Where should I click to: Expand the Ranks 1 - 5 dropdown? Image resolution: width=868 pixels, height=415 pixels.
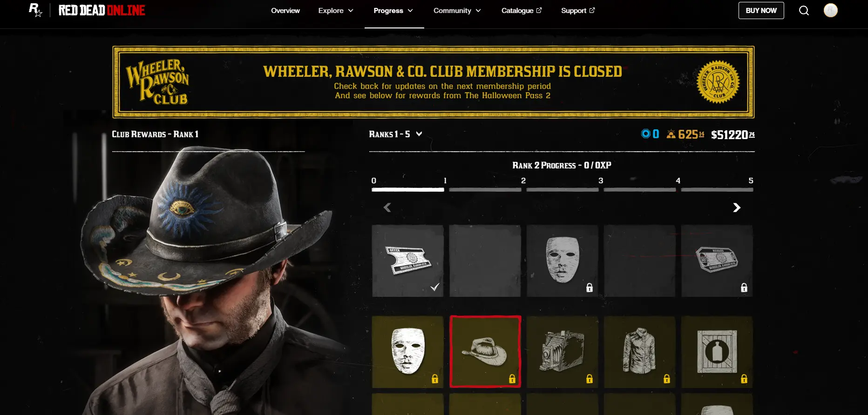[x=396, y=134]
